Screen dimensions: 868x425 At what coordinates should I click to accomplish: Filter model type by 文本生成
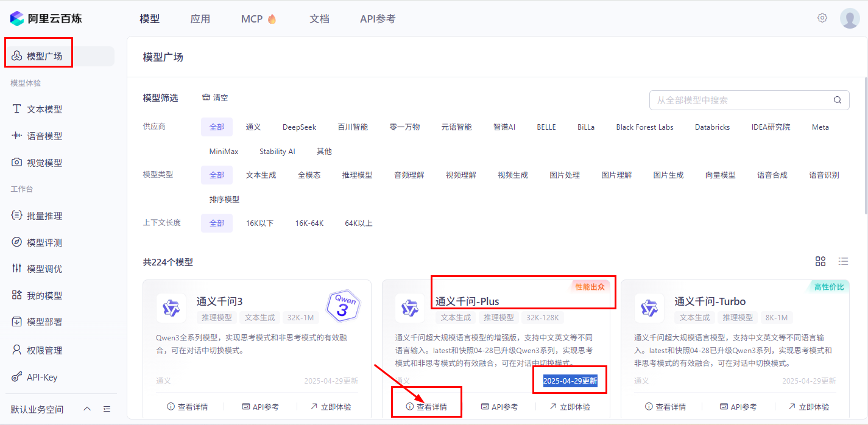[x=261, y=175]
